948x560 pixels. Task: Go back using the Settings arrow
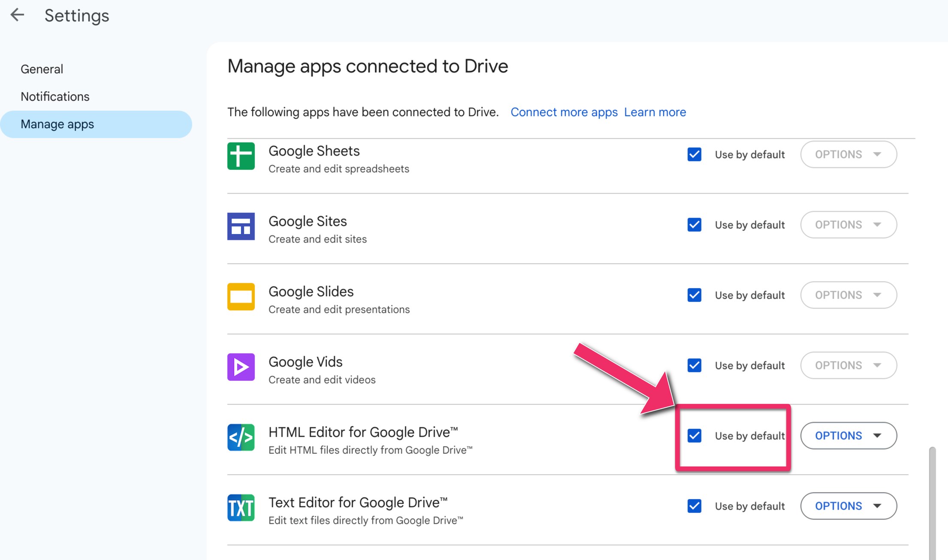pyautogui.click(x=17, y=15)
